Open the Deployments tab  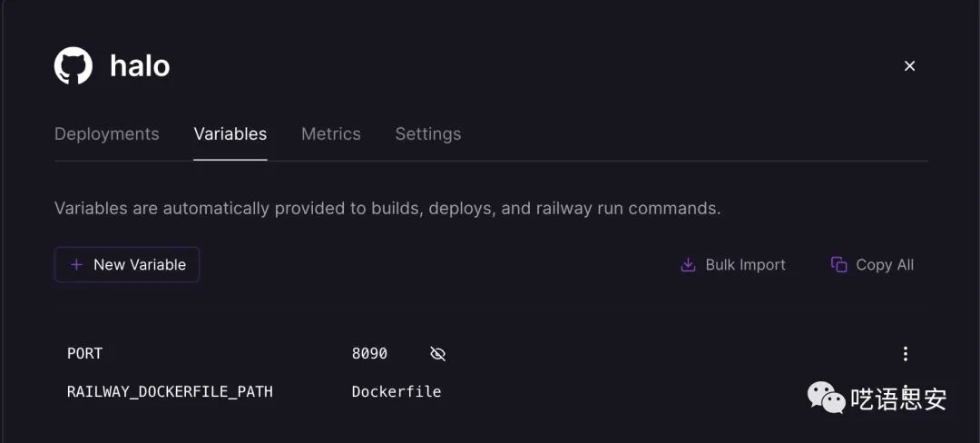(106, 134)
